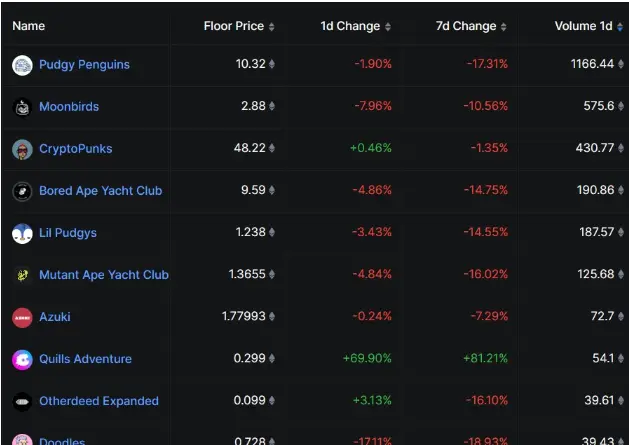Image resolution: width=629 pixels, height=445 pixels.
Task: Click the Quills Adventure avatar icon
Action: [22, 360]
